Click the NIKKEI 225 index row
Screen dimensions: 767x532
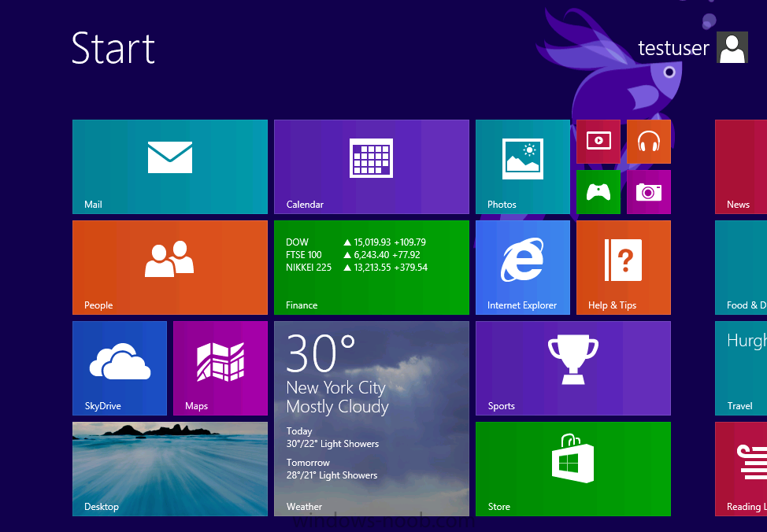(357, 268)
